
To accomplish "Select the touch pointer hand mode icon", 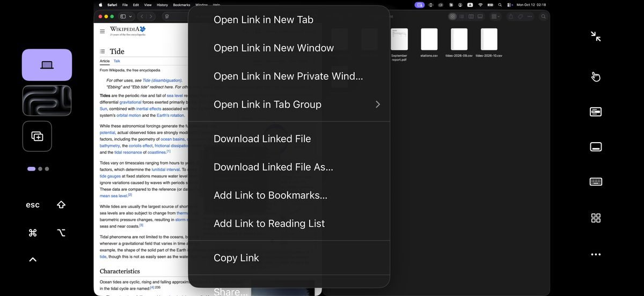I will 596,77.
